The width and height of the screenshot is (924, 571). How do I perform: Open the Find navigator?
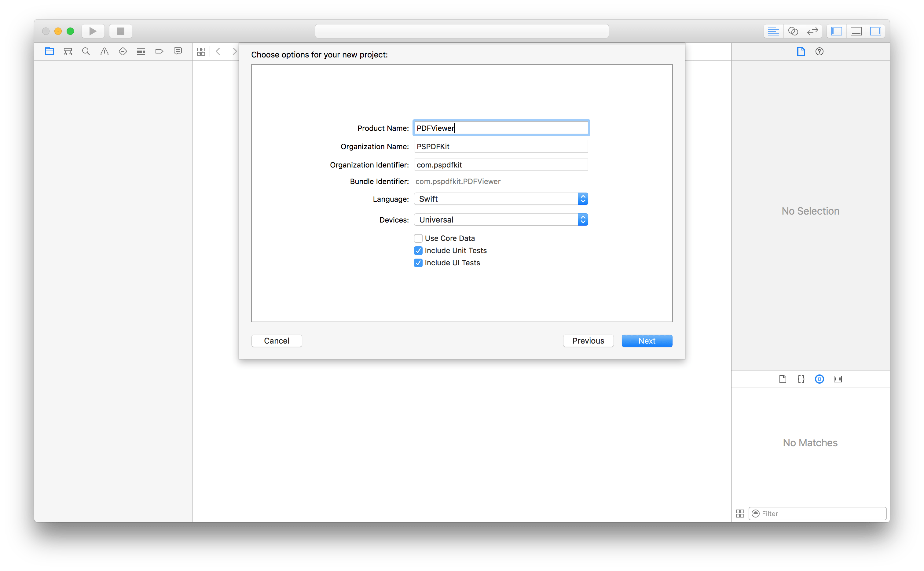coord(86,51)
